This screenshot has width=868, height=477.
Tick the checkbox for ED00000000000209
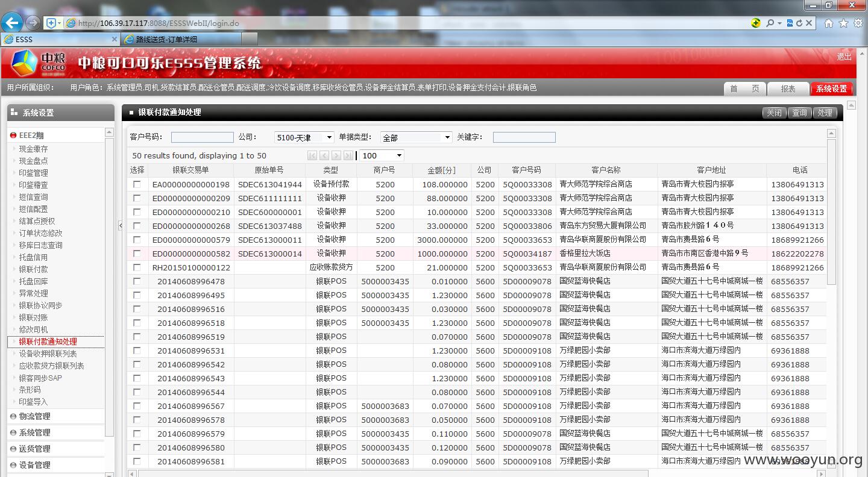point(137,198)
